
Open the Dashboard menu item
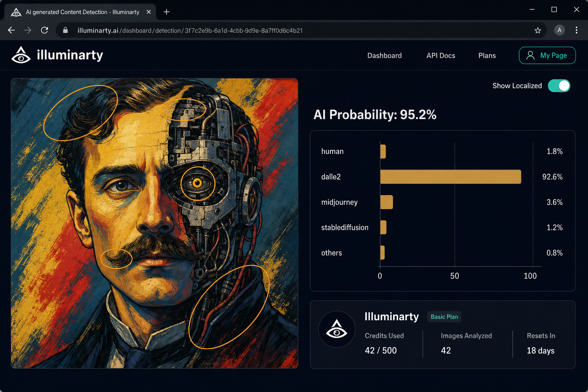point(384,56)
